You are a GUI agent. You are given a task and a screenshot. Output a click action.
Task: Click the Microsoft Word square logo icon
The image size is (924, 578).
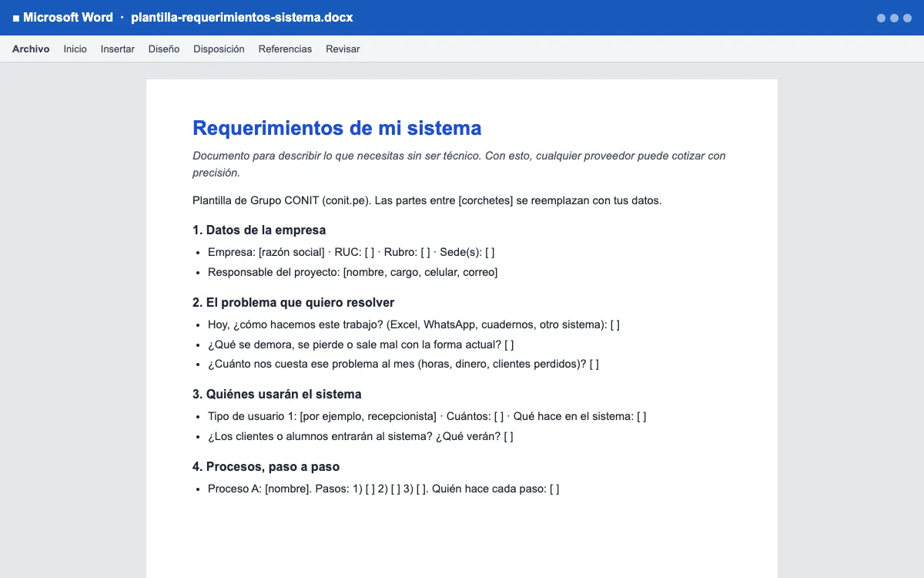click(x=16, y=18)
